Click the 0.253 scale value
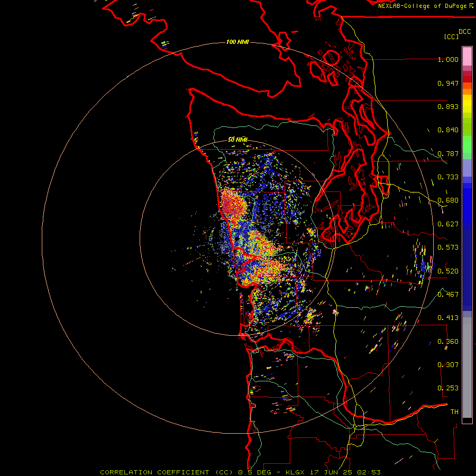The image size is (476, 476). point(448,388)
